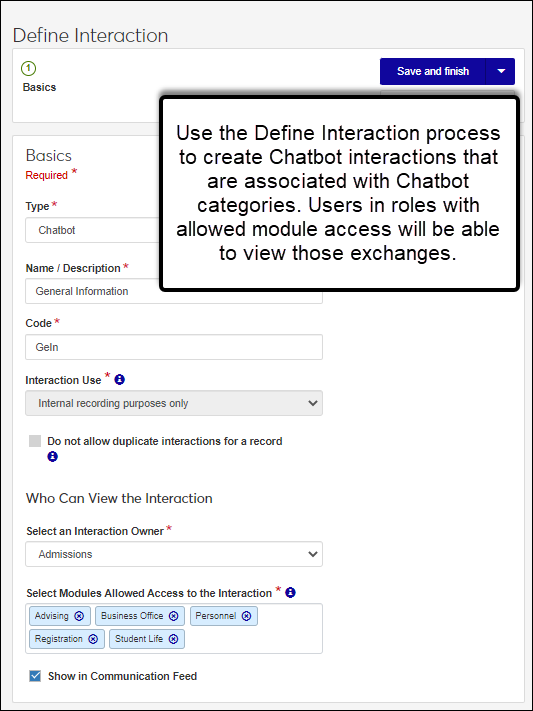Remove the Student Life module tag
Screen dimensions: 533x711
[173, 638]
